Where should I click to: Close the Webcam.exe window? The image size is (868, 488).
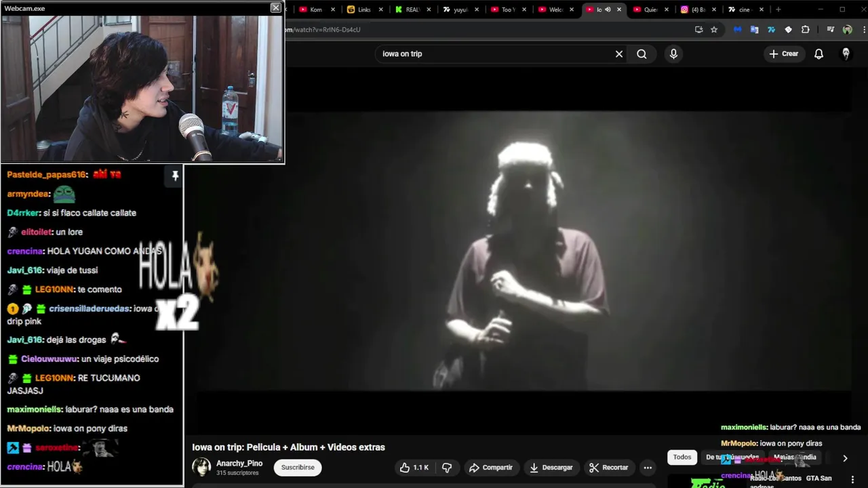pos(275,7)
